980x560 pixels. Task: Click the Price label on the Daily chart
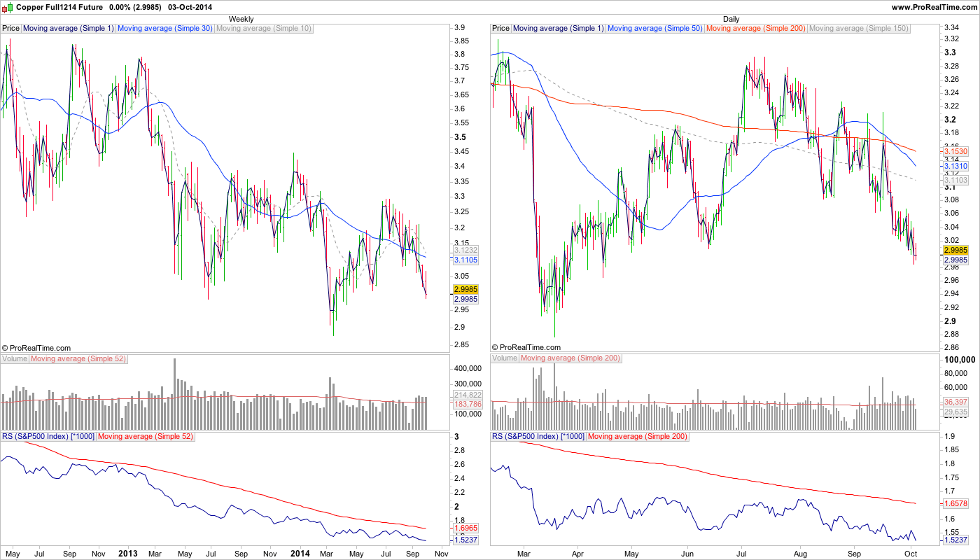pyautogui.click(x=500, y=29)
